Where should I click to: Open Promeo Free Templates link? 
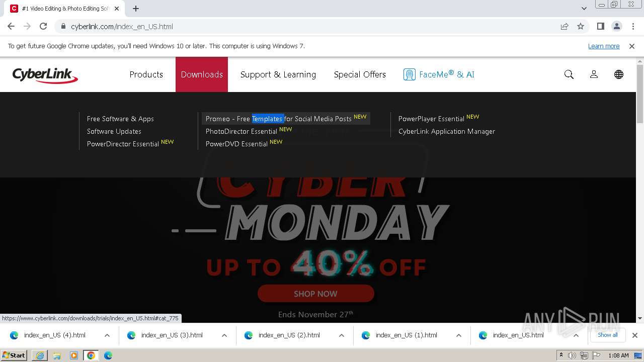pos(286,119)
